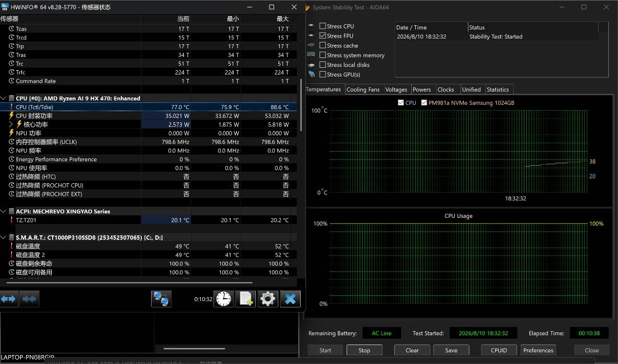Click thermometer icon beside CPU (Tctl/Tdie)
This screenshot has width=618, height=364.
tap(12, 107)
